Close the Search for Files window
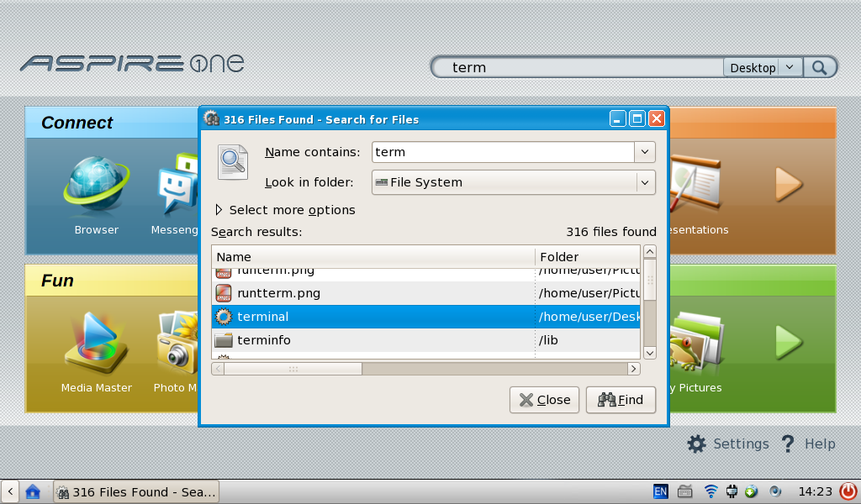This screenshot has width=861, height=504. coord(657,118)
